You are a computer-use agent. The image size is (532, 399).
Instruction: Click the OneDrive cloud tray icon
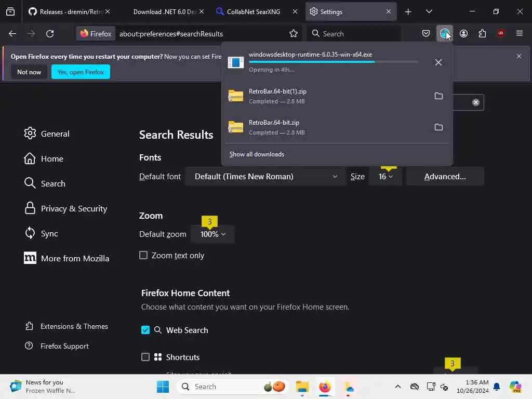415,387
